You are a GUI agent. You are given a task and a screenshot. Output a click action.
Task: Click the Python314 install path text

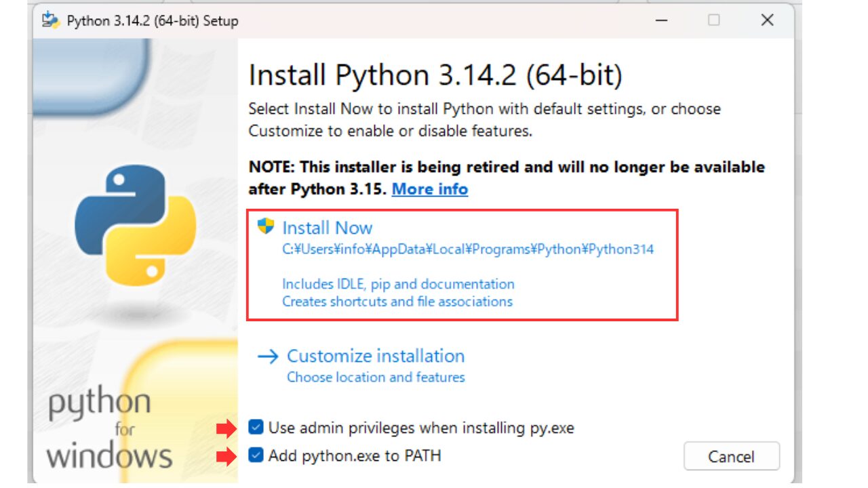468,249
